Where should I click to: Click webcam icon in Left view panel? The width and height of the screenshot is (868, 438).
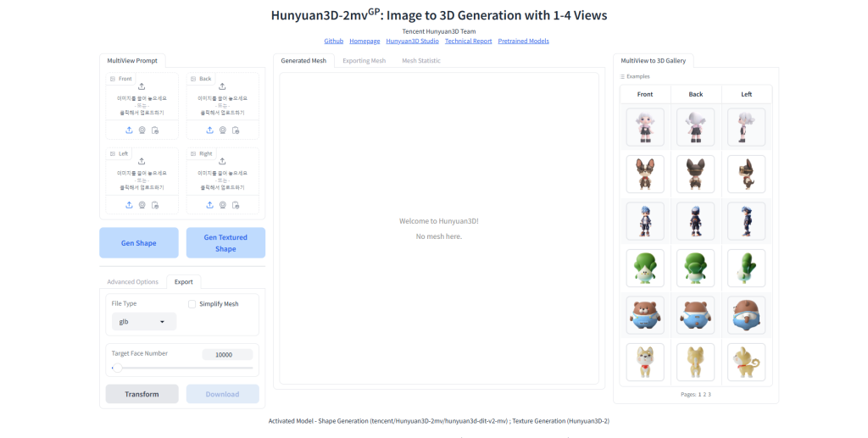tap(142, 205)
